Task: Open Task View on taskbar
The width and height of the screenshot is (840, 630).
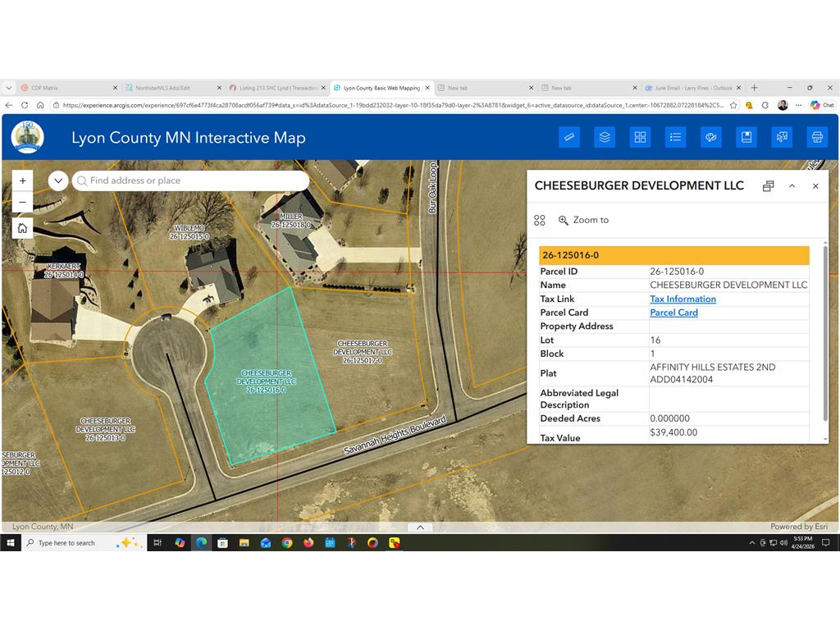Action: pyautogui.click(x=157, y=543)
